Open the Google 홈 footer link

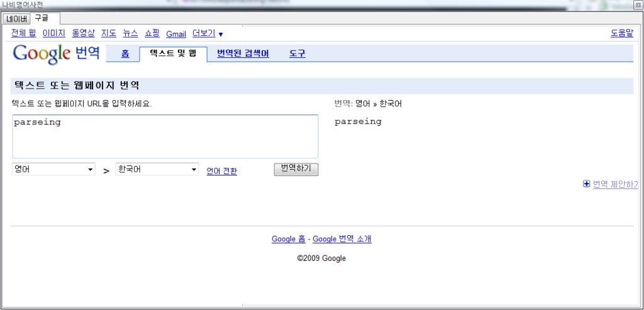click(x=288, y=239)
